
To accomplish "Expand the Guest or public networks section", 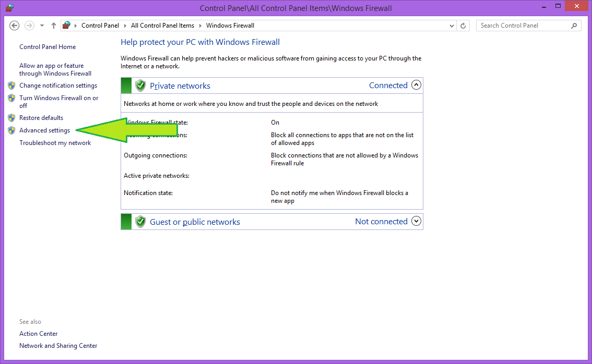I will pyautogui.click(x=416, y=221).
